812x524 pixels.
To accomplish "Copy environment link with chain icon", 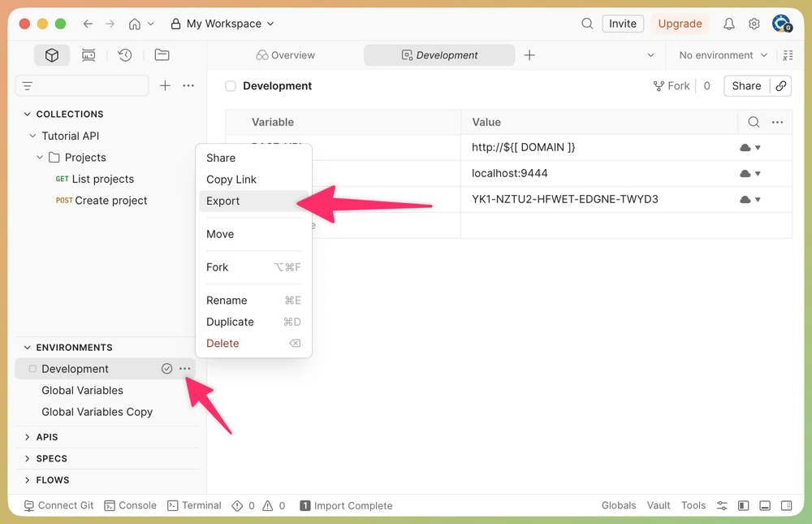I will (781, 86).
